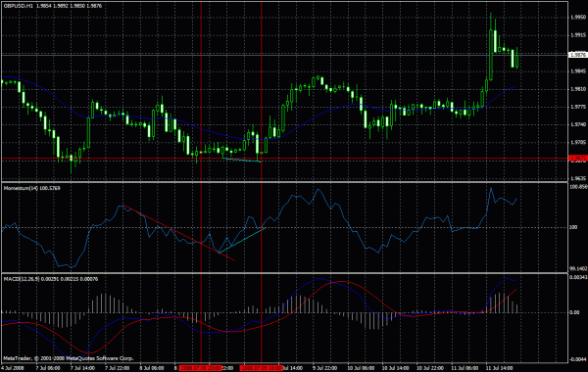The width and height of the screenshot is (588, 372).
Task: Select the 7 Jul 22:00 time label
Action: (117, 368)
